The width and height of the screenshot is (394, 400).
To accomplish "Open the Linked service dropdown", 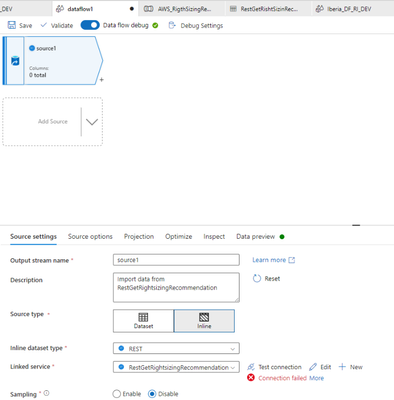I will tap(176, 367).
